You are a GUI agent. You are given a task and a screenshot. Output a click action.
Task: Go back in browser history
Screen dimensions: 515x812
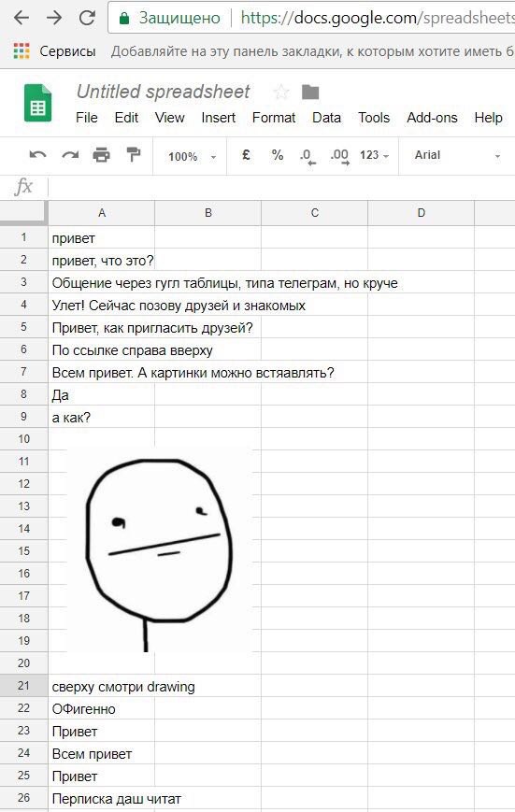click(21, 18)
